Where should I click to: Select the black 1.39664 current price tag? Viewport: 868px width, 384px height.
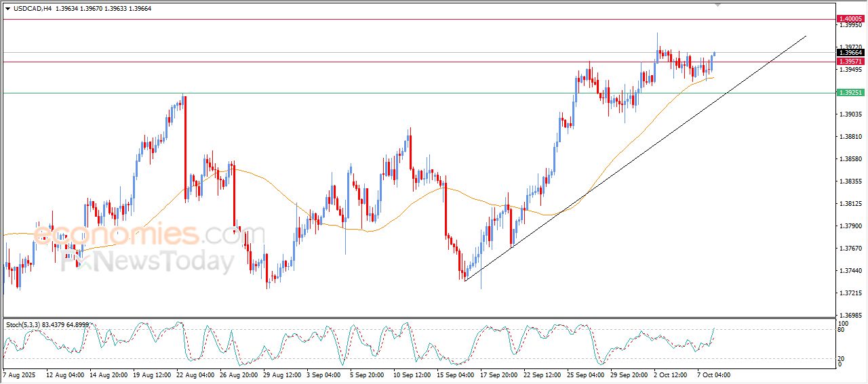(x=850, y=53)
